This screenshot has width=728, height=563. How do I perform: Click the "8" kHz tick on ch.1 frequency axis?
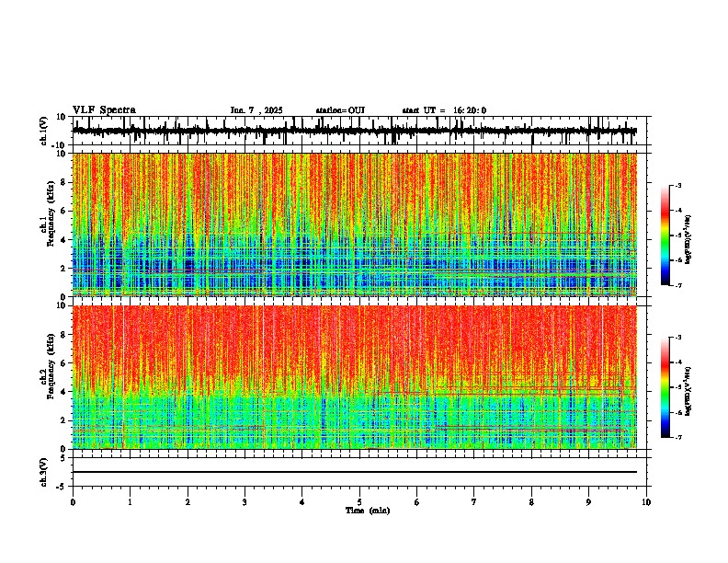pos(63,182)
